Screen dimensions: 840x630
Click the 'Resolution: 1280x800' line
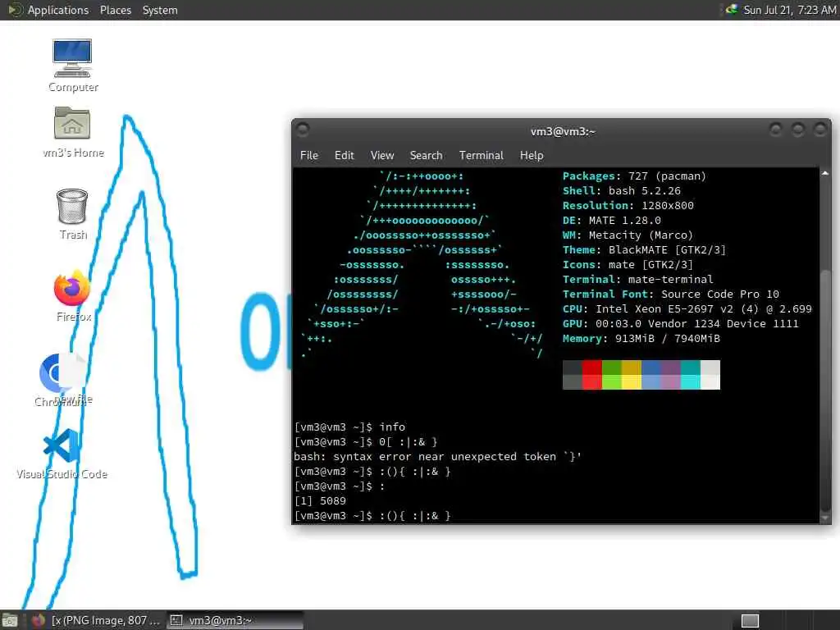[x=628, y=205]
